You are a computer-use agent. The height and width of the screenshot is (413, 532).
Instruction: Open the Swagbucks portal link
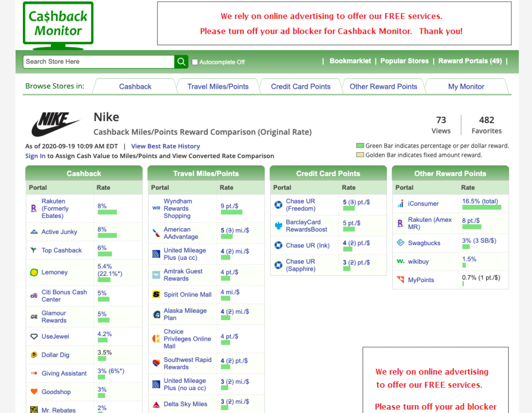[424, 243]
